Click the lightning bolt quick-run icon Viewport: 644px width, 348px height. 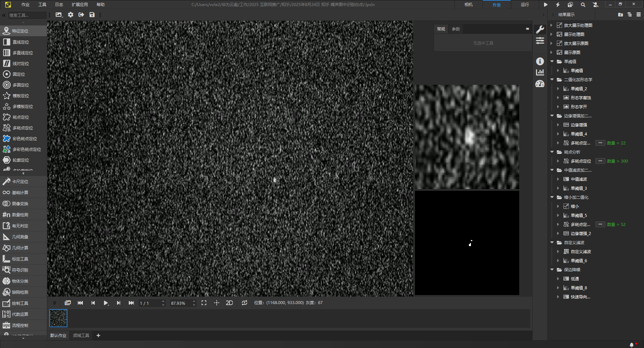pyautogui.click(x=558, y=5)
